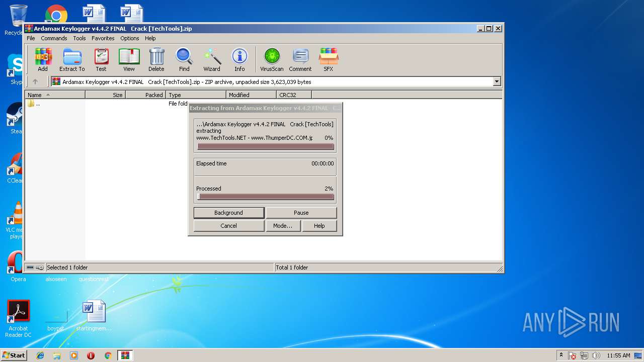Send extraction to Background

click(x=228, y=213)
